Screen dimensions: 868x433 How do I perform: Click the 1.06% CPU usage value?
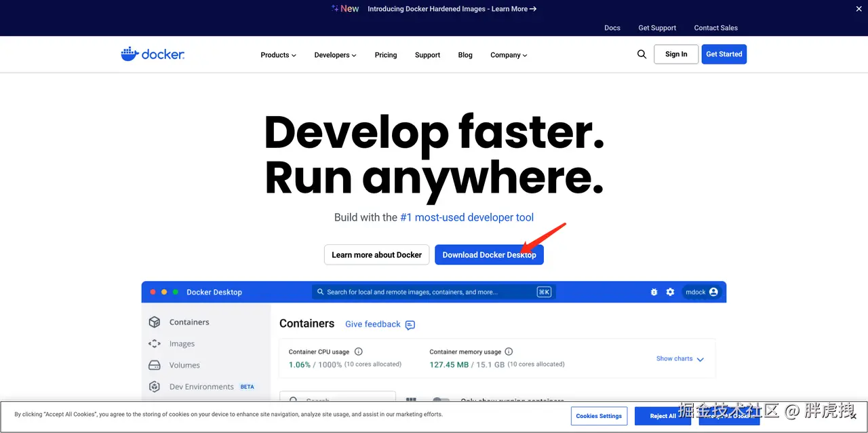(x=300, y=364)
